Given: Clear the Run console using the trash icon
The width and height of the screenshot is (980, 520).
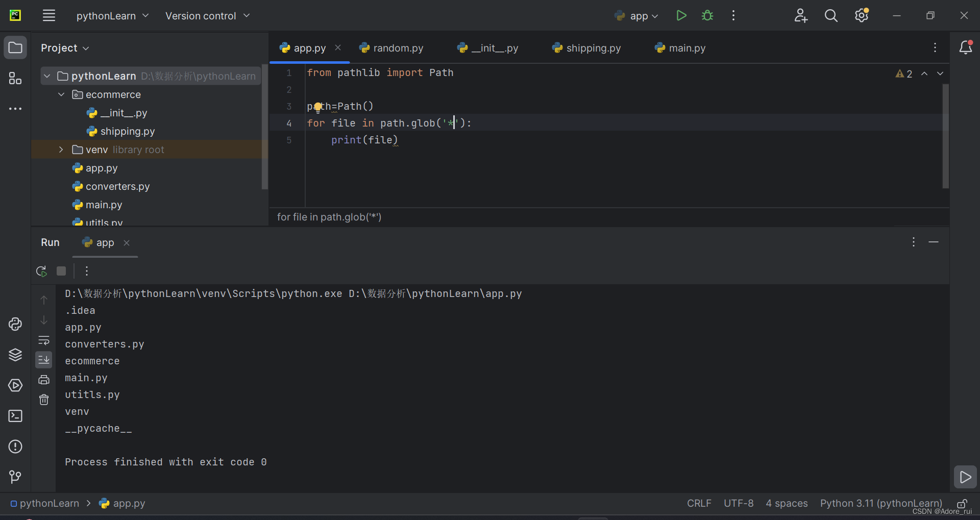Looking at the screenshot, I should click(x=44, y=400).
